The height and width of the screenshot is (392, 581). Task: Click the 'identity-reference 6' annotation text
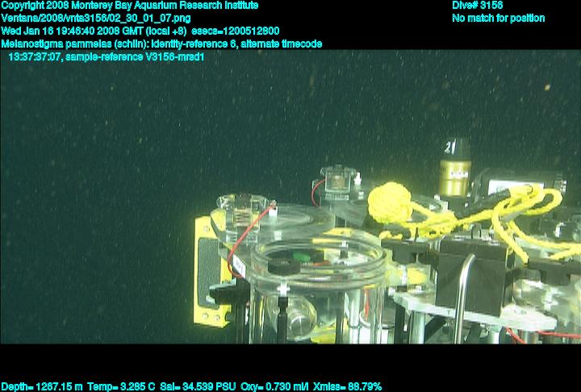point(194,44)
